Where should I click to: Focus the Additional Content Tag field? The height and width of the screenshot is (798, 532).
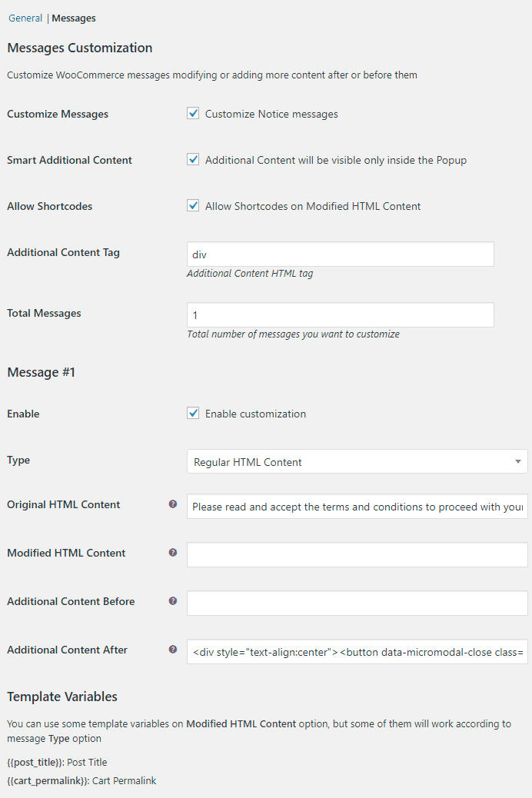click(x=340, y=254)
